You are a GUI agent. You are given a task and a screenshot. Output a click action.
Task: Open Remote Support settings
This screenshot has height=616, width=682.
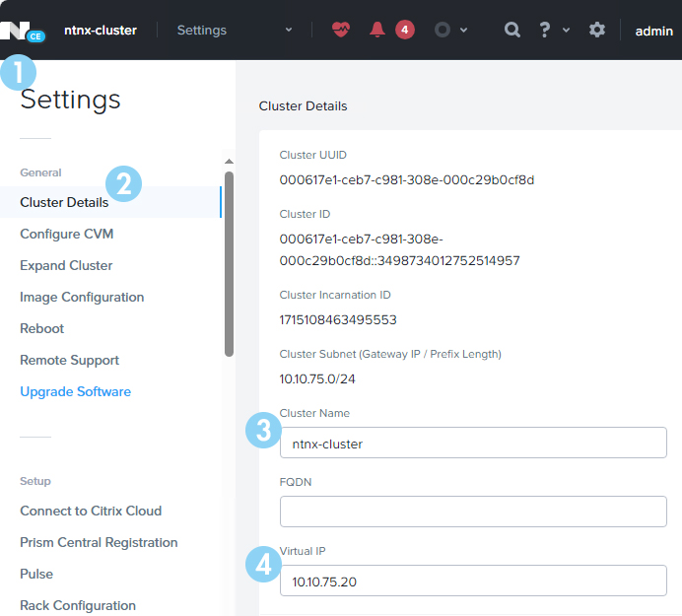(x=70, y=360)
